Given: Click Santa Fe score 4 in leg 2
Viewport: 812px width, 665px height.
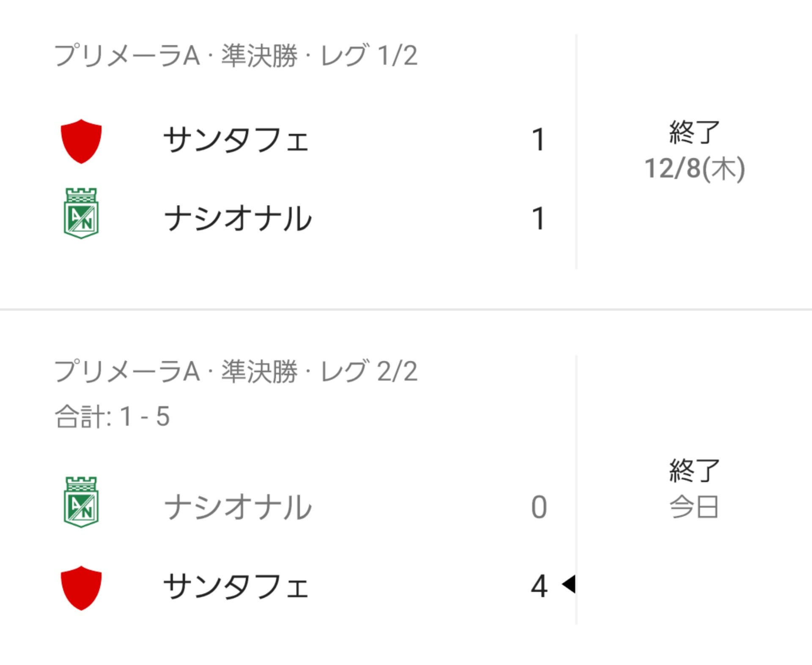Looking at the screenshot, I should coord(539,586).
